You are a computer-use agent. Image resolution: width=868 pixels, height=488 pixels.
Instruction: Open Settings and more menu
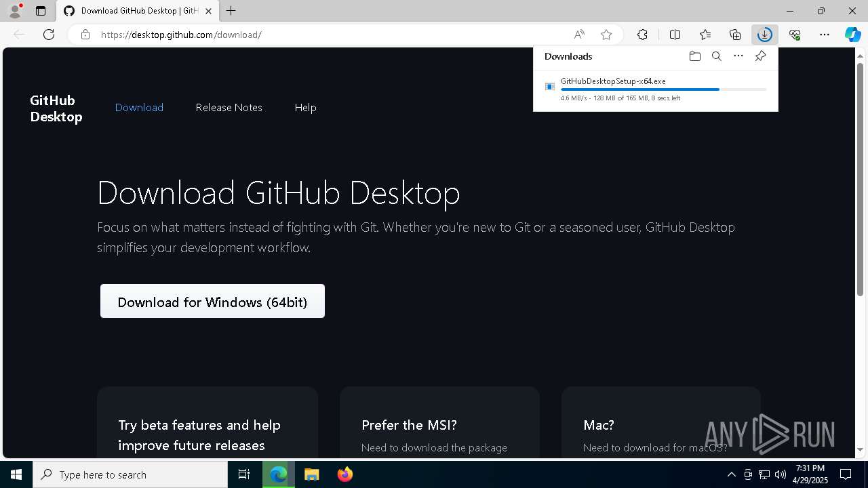(x=825, y=35)
